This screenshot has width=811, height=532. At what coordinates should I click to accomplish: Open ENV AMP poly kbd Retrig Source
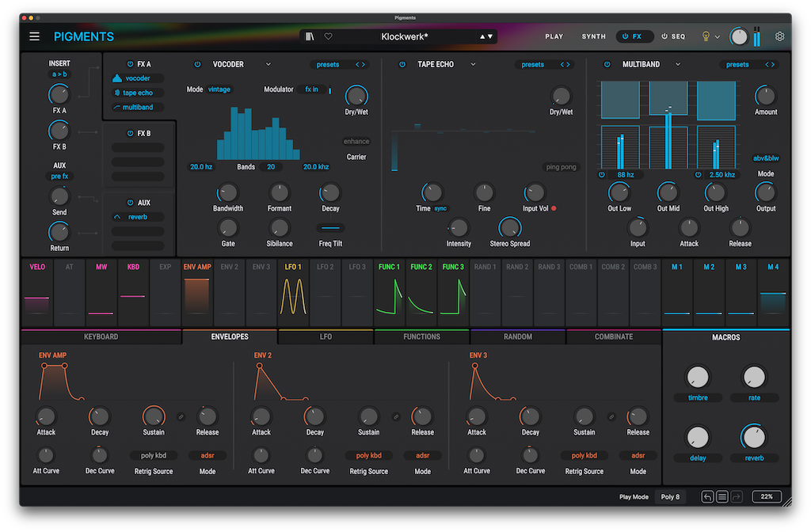tap(154, 455)
